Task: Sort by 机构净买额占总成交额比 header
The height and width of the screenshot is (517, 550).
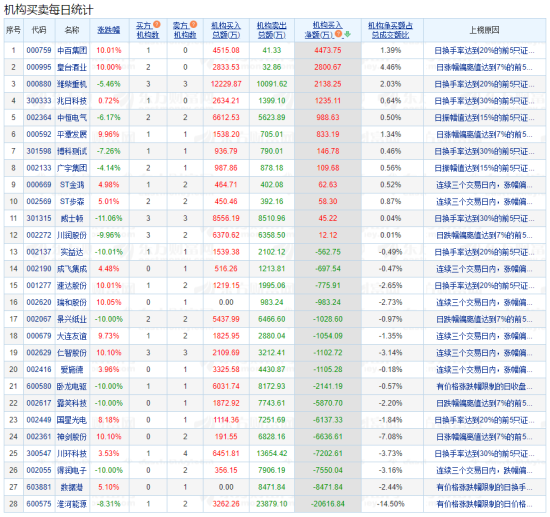Action: [390, 30]
